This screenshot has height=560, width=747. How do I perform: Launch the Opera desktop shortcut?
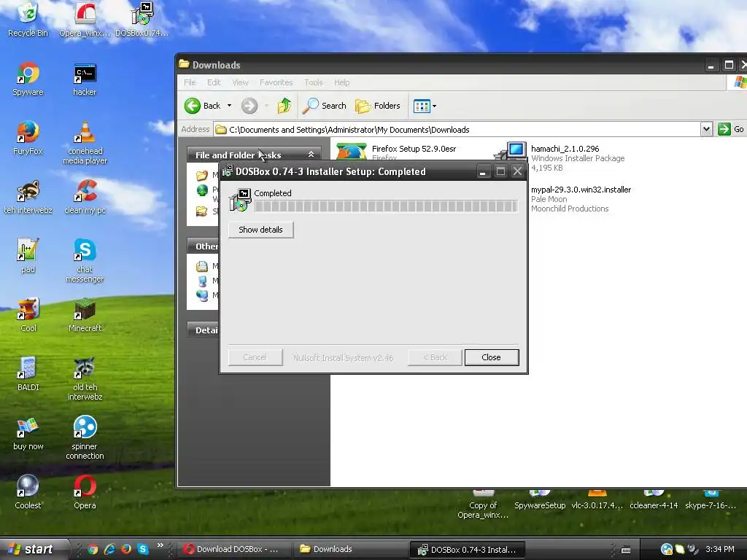85,492
